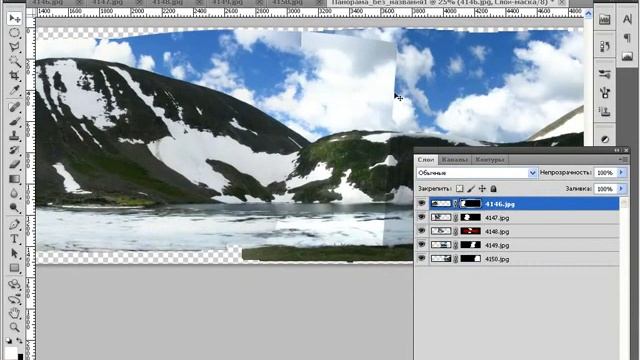Viewport: 640px width, 360px height.
Task: Select the Dodge tool
Action: pyautogui.click(x=14, y=207)
